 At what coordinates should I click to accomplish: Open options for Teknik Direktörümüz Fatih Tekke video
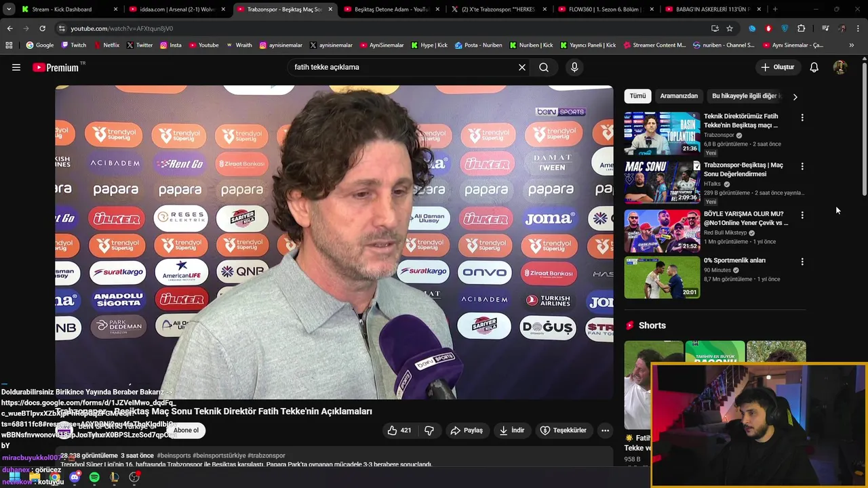click(802, 117)
